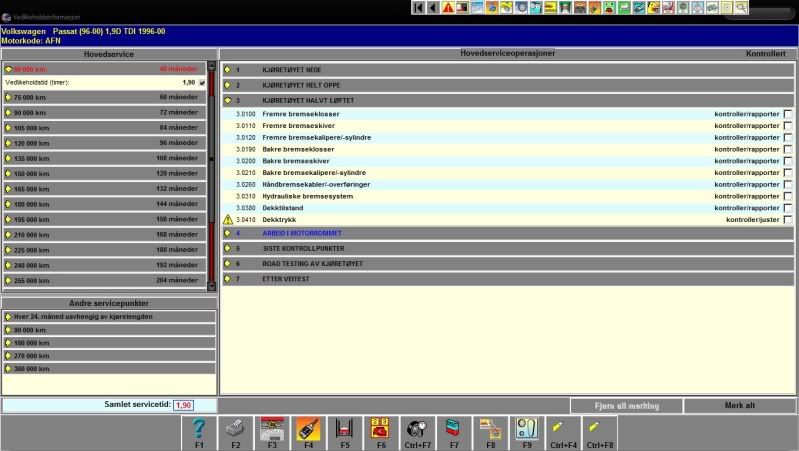Expand section 4 Arbeid i motorrommet

[x=228, y=233]
